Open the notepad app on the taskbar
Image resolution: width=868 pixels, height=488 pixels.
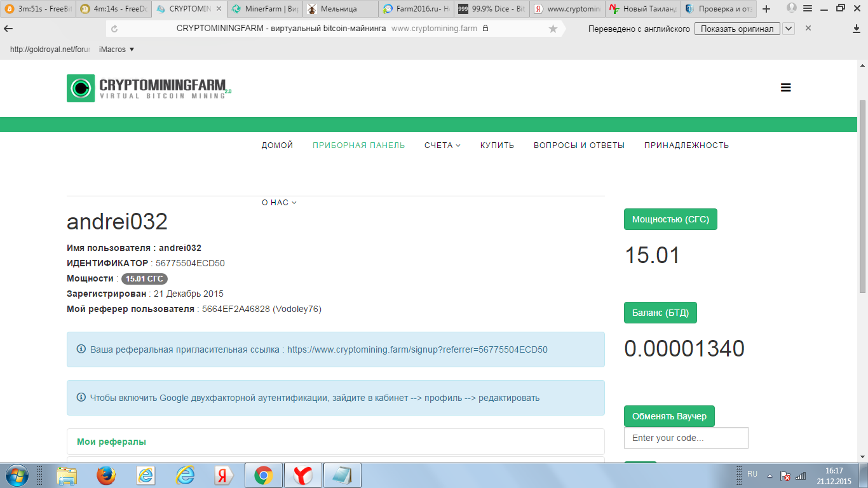(342, 475)
